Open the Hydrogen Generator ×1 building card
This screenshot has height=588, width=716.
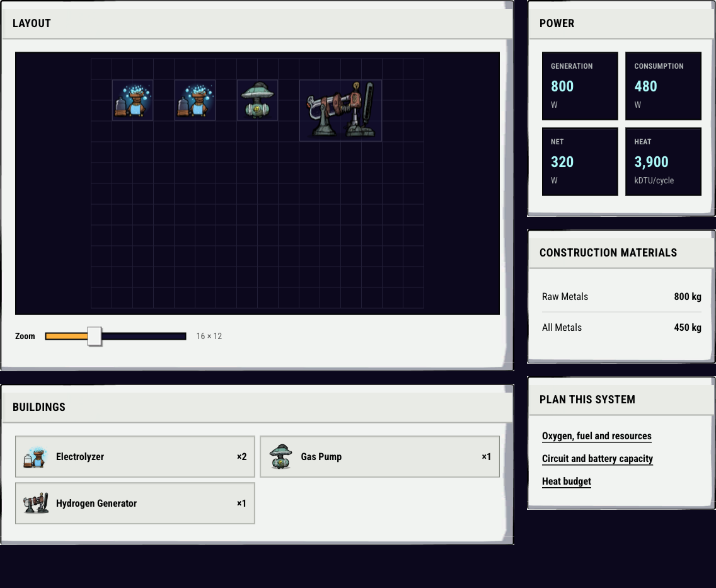(135, 503)
